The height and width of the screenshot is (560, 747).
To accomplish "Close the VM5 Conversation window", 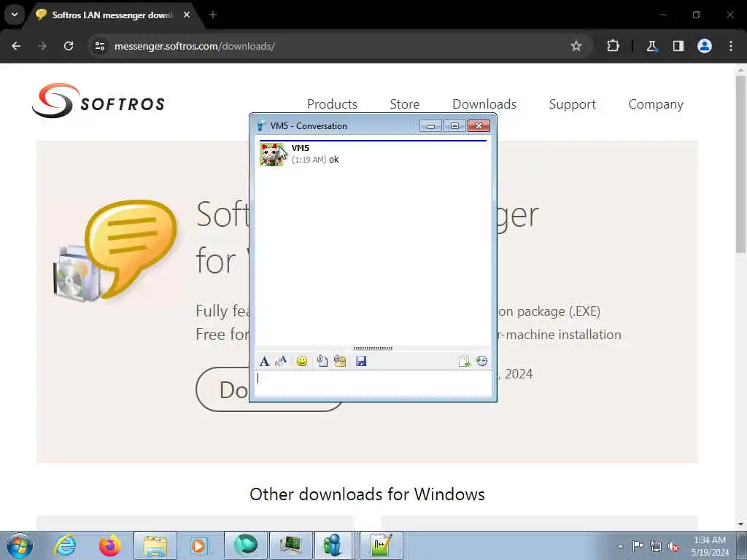I will (x=479, y=125).
